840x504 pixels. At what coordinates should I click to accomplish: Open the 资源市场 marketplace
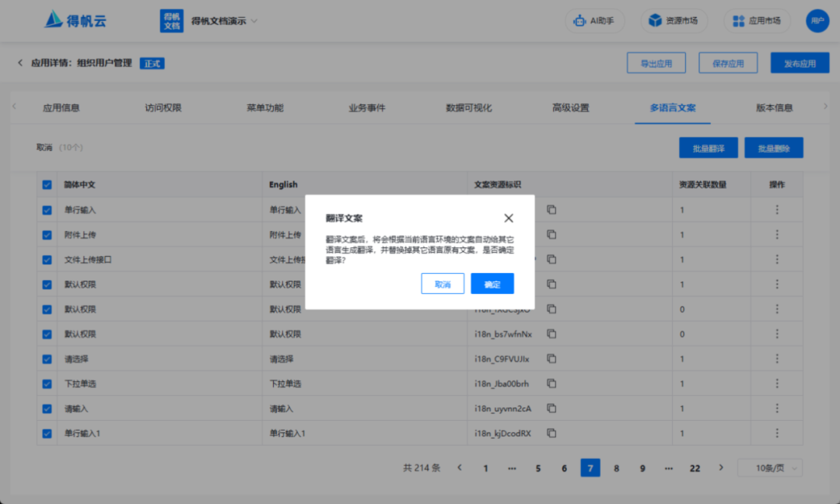point(674,21)
